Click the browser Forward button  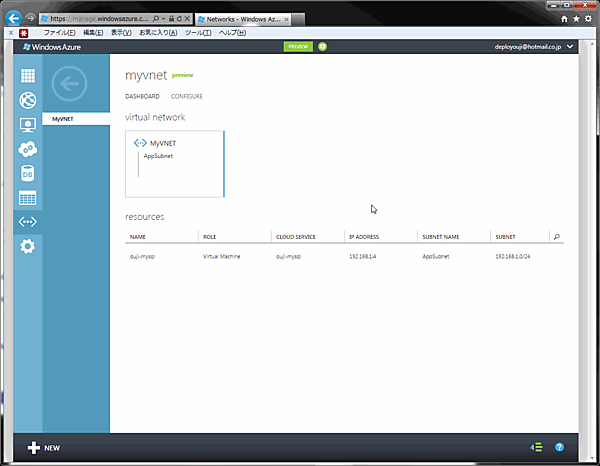click(31, 18)
